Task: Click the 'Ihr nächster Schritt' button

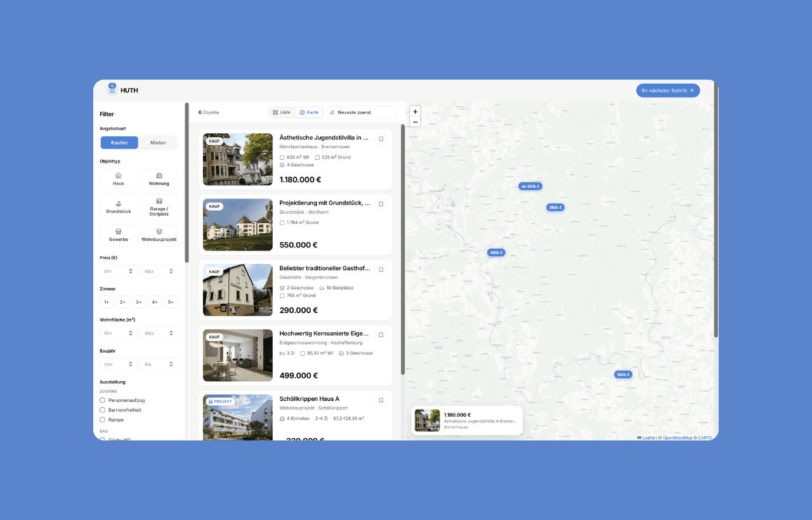Action: pos(668,91)
